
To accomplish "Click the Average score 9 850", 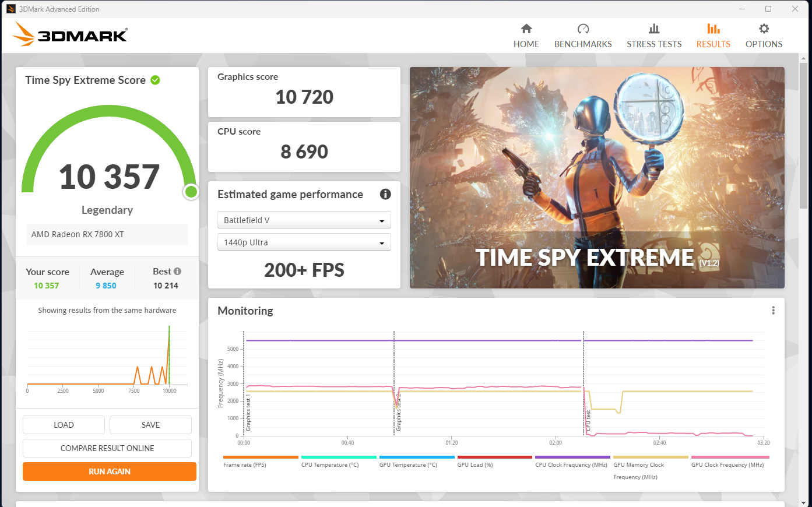I will tap(106, 286).
